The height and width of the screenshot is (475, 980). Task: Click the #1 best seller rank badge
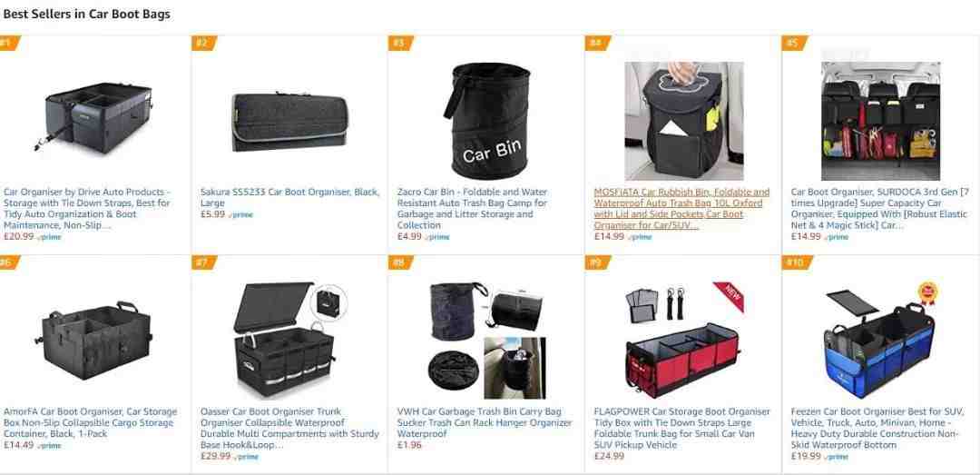(x=9, y=44)
